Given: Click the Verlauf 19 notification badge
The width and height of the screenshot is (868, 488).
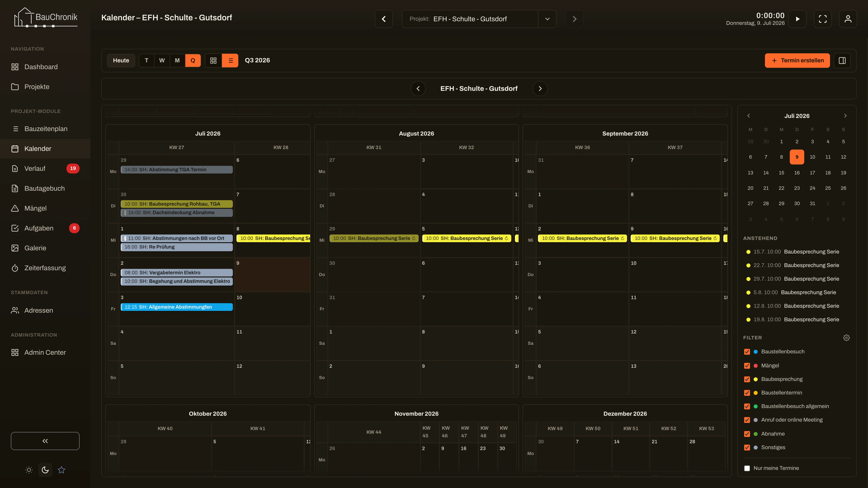Looking at the screenshot, I should pos(73,168).
